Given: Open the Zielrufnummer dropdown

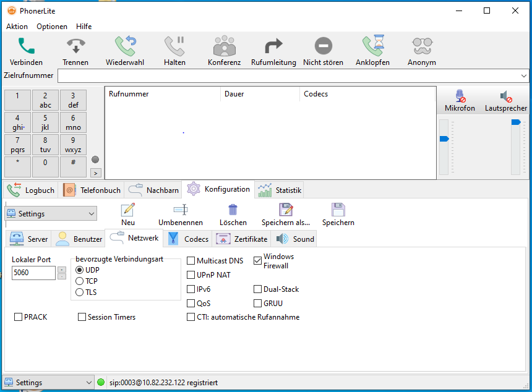Looking at the screenshot, I should (525, 75).
